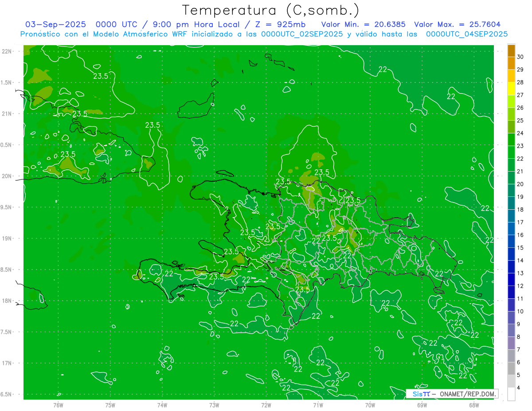Pick white swatch below the 4 label
This screenshot has height=411, width=532.
pos(511,394)
